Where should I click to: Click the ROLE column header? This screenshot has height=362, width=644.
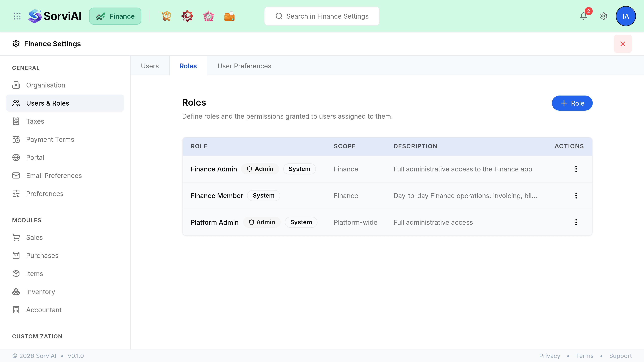199,146
